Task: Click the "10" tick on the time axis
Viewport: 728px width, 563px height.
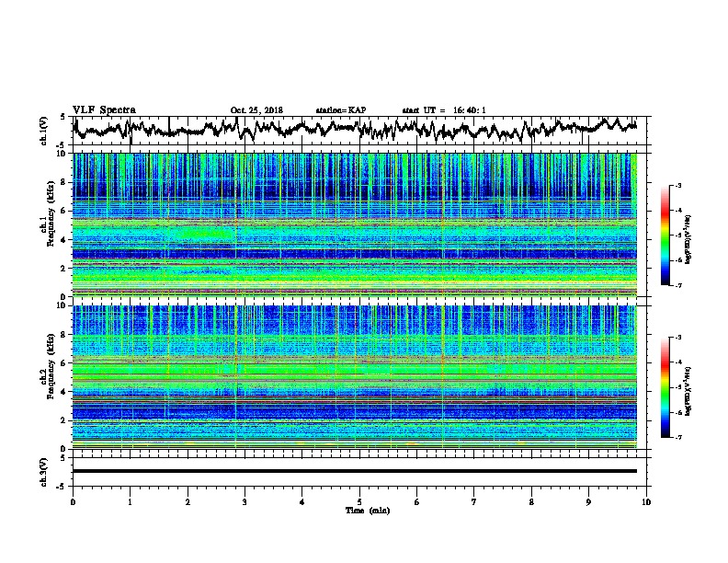Action: pos(646,502)
